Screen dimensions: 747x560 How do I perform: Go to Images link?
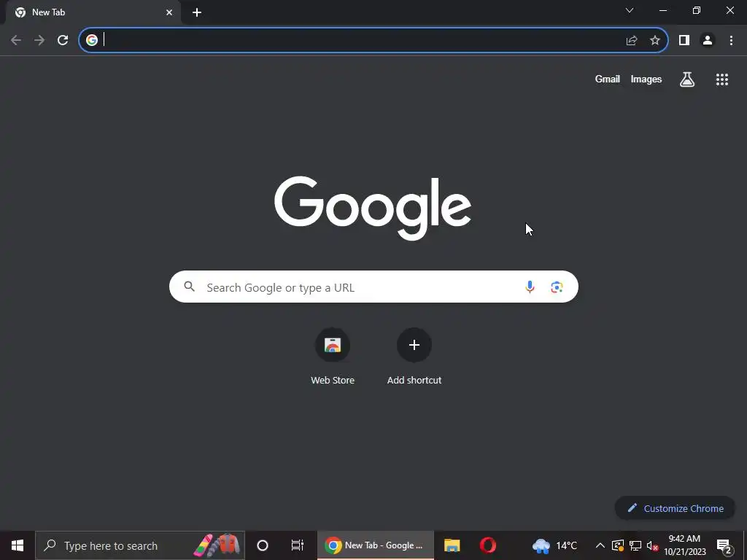pos(646,79)
